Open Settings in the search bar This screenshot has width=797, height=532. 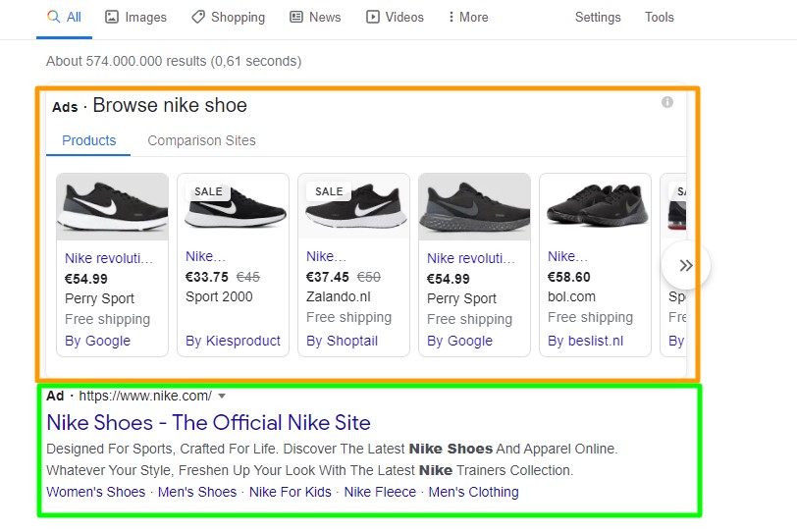(598, 17)
